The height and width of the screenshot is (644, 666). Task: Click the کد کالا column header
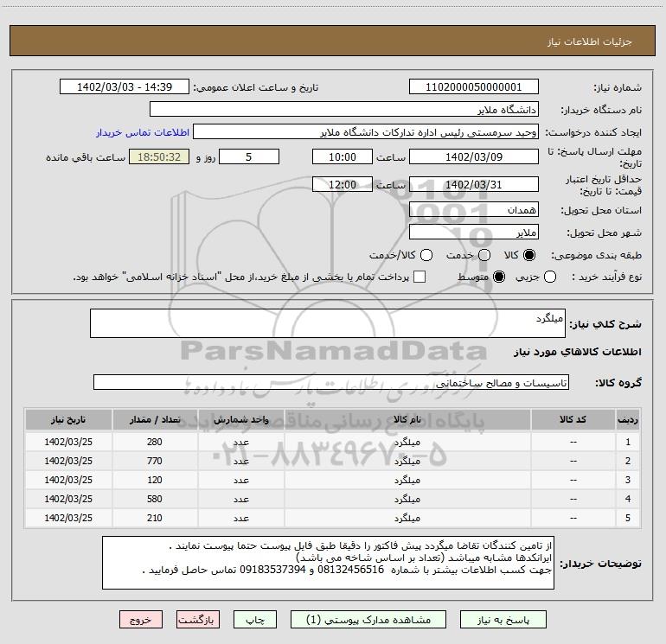[573, 420]
